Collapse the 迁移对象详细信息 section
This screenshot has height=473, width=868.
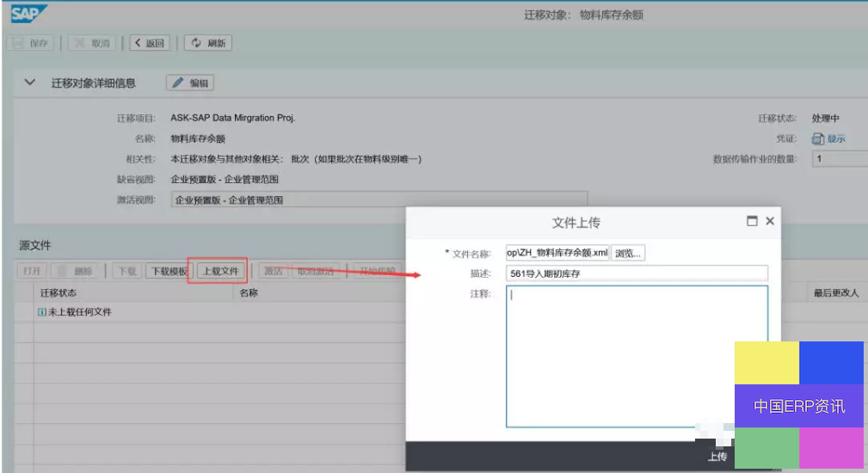(30, 83)
